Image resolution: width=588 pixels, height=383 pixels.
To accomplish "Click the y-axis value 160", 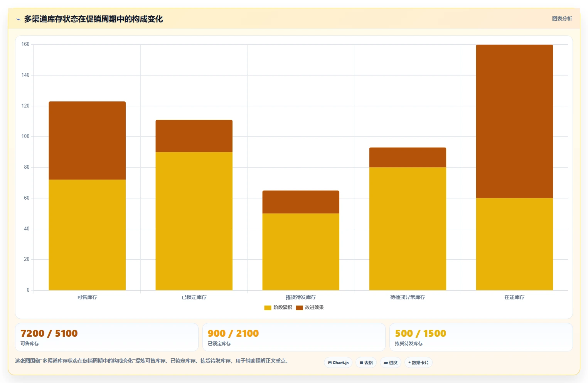I will [x=25, y=44].
